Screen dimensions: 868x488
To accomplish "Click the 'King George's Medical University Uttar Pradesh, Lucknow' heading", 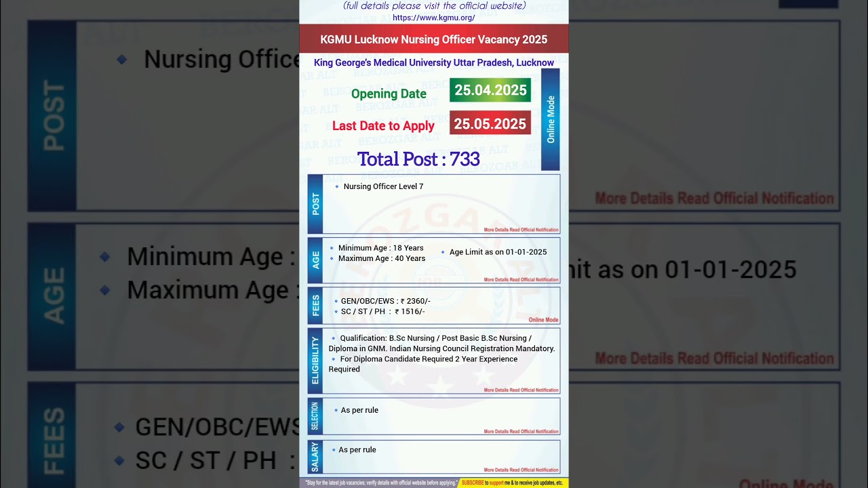I will 434,62.
